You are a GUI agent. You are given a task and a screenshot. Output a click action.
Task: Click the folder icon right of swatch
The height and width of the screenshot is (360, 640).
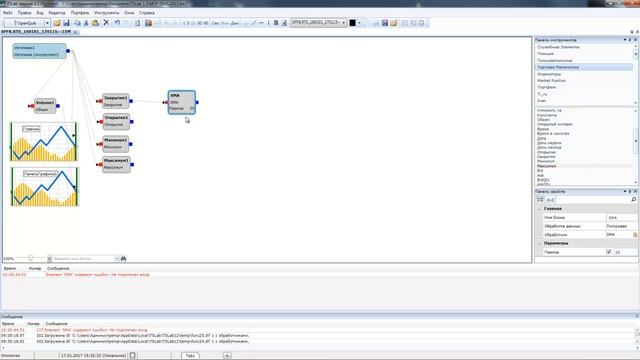pyautogui.click(x=393, y=23)
